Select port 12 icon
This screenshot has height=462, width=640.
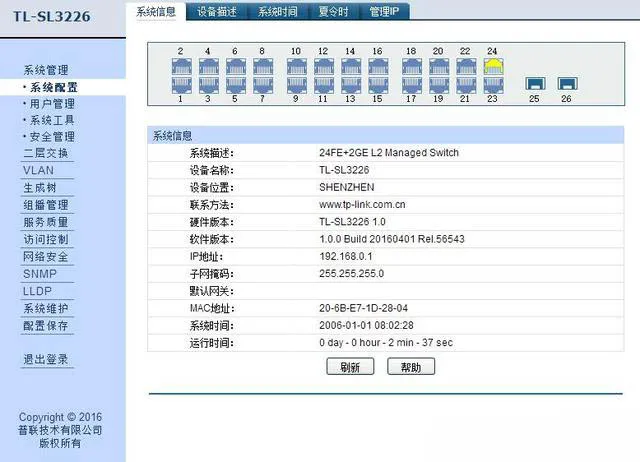[x=324, y=66]
